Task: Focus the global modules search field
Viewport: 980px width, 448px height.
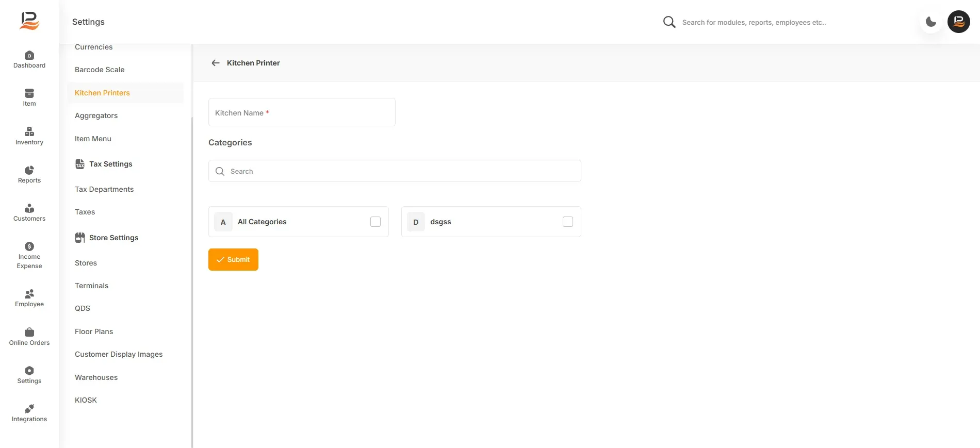Action: click(754, 22)
